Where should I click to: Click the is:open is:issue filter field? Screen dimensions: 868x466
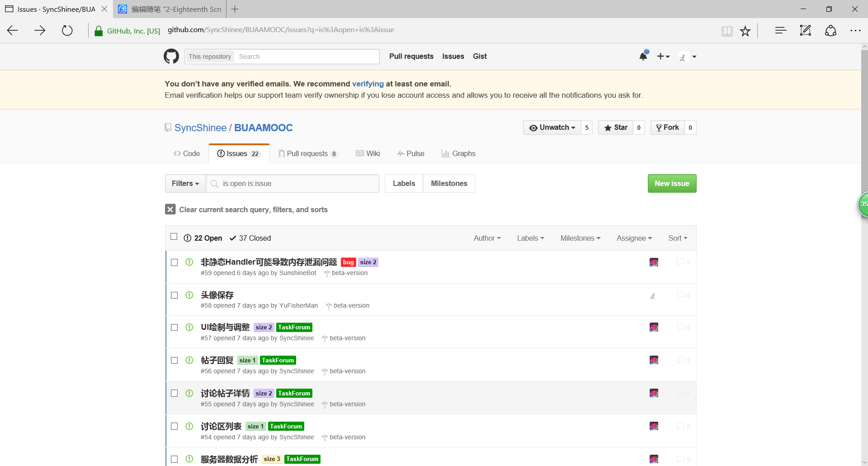[x=292, y=183]
